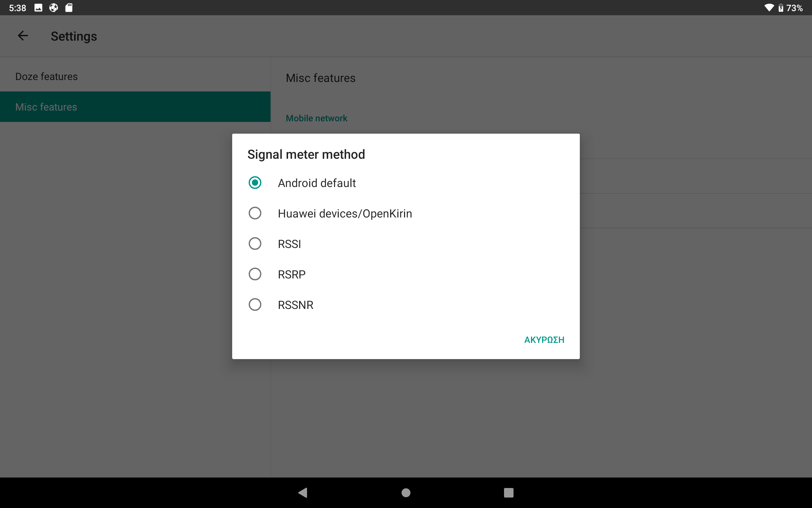The height and width of the screenshot is (508, 812).
Task: Tap the ΑΚΥΡΩΣΗ cancel button
Action: pyautogui.click(x=544, y=340)
